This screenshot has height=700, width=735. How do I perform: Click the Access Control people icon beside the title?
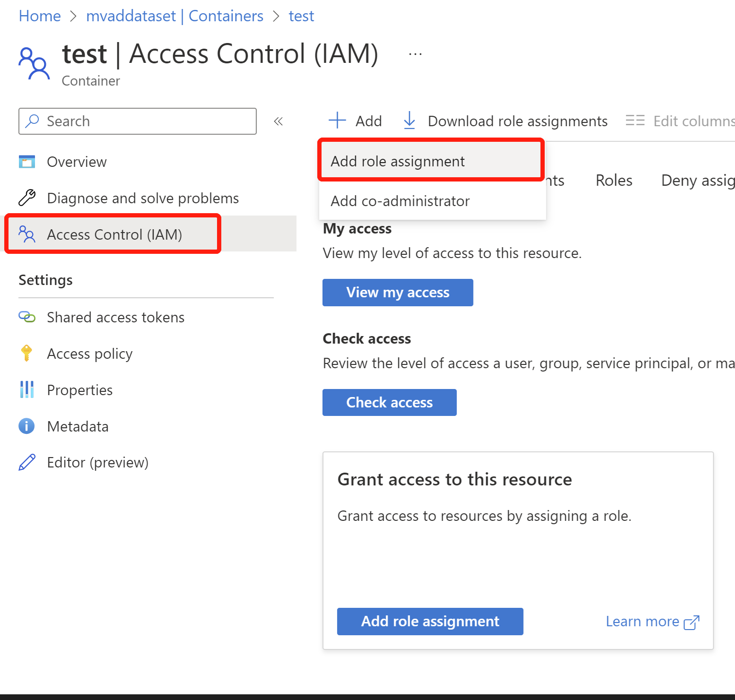pos(34,63)
